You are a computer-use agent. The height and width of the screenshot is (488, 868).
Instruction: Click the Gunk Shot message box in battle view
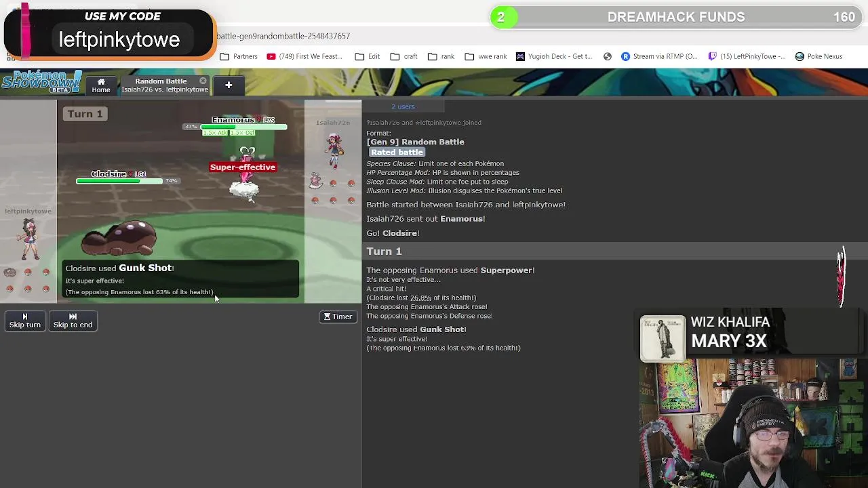(x=180, y=279)
